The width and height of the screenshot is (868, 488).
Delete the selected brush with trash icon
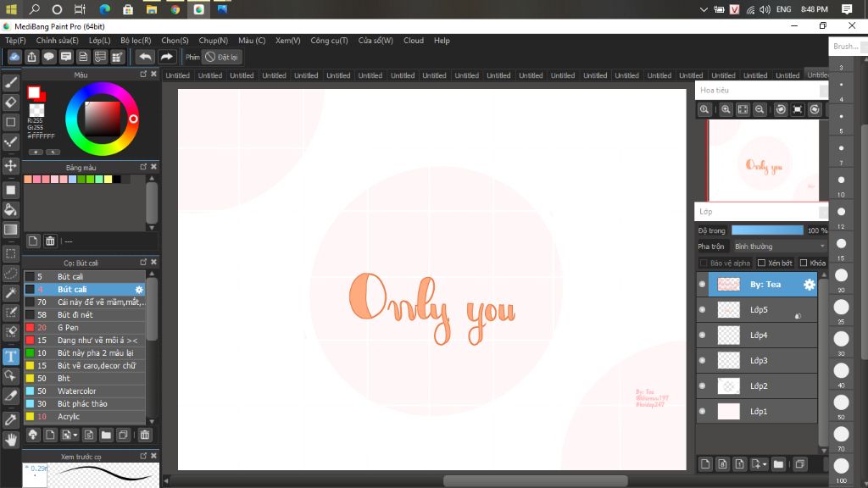(x=144, y=435)
